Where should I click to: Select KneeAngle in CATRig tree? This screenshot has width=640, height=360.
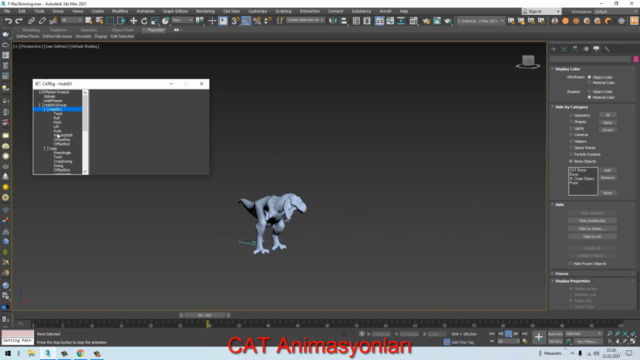point(62,153)
